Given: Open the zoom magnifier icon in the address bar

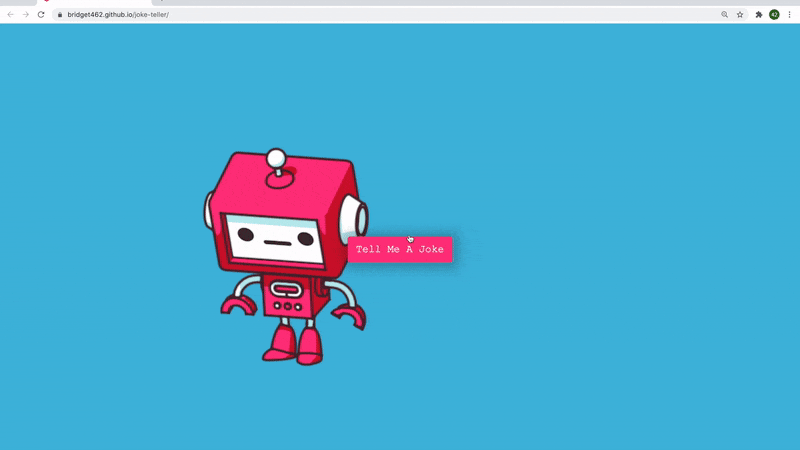Looking at the screenshot, I should coord(724,15).
